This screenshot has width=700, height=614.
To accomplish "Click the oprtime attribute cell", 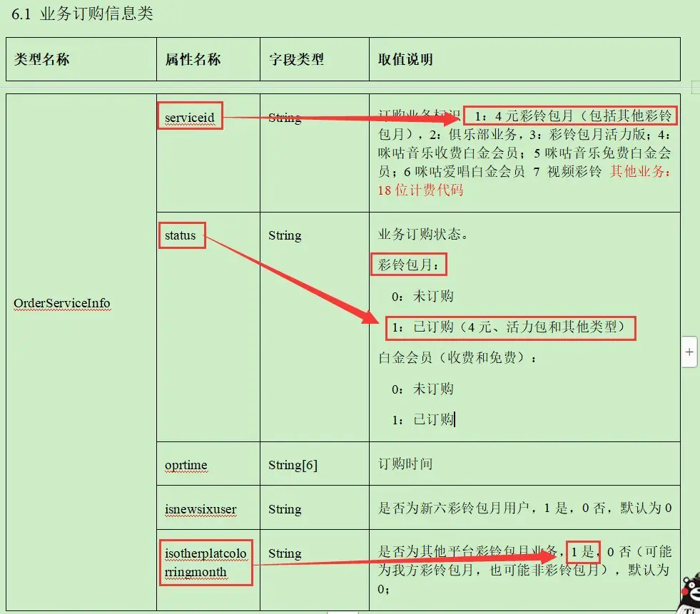I will pyautogui.click(x=186, y=464).
